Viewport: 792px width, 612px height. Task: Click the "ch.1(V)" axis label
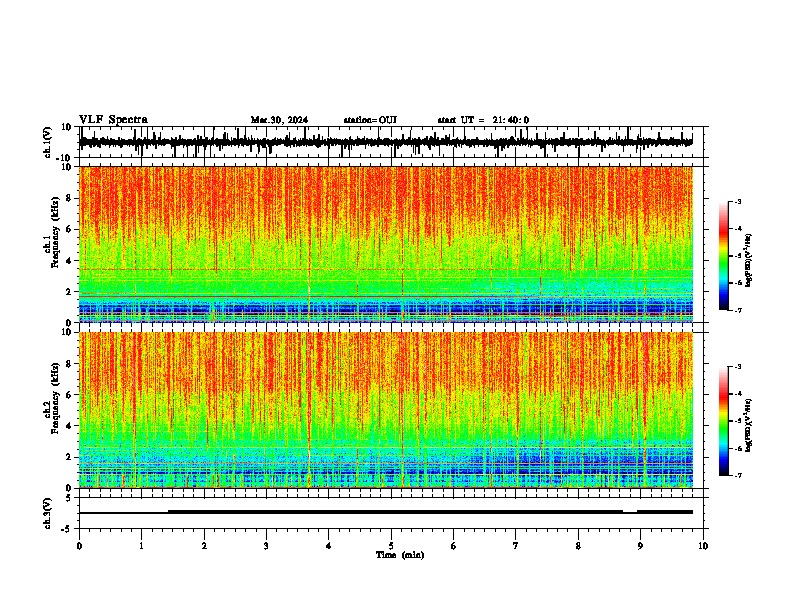pyautogui.click(x=48, y=142)
